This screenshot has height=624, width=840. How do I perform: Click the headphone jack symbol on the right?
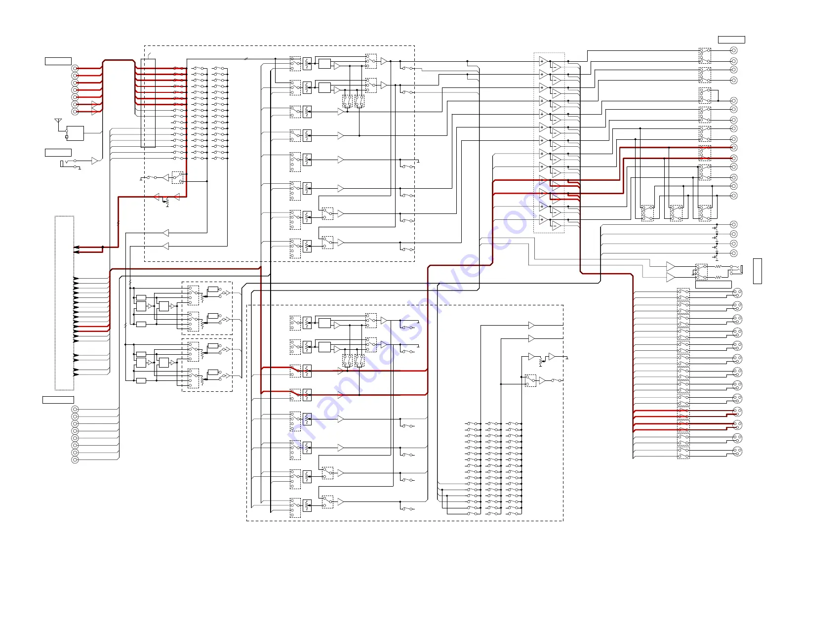coord(736,269)
